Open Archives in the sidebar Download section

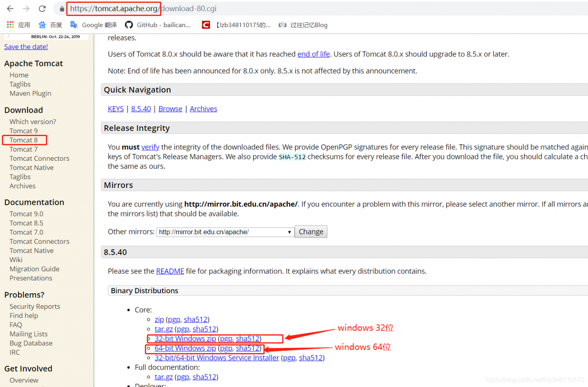(x=23, y=186)
